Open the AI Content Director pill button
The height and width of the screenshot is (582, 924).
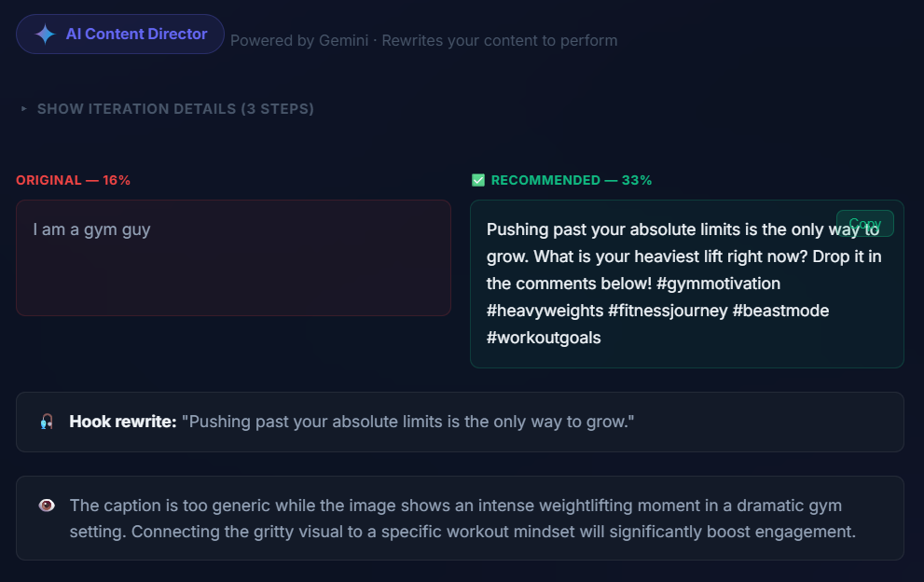[x=120, y=35]
